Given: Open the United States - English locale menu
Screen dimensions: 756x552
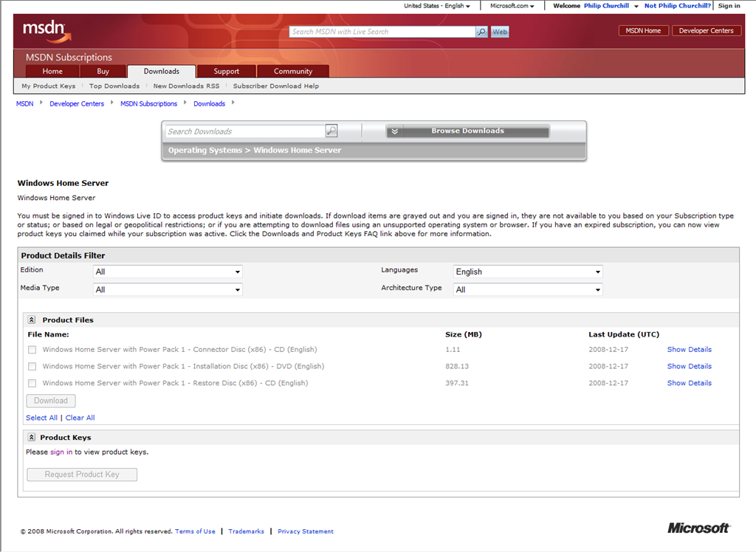Looking at the screenshot, I should click(x=437, y=6).
